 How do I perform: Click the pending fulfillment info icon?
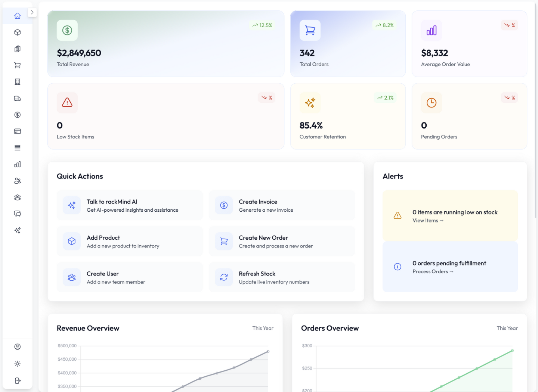(398, 267)
